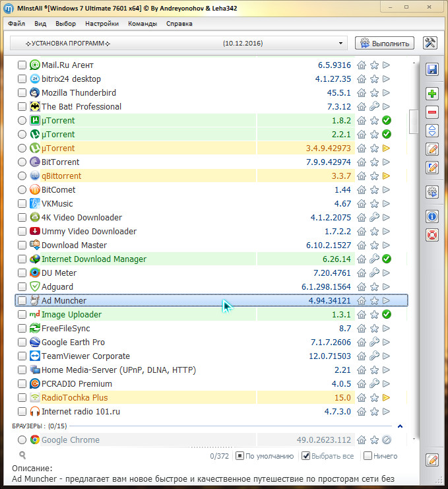Click the key icon for TeamViewer Corporate
The height and width of the screenshot is (489, 448).
374,356
